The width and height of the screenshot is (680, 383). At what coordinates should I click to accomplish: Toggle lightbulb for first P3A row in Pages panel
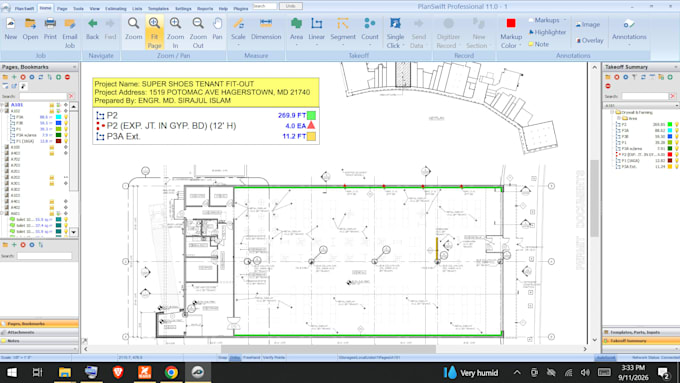tap(66, 117)
